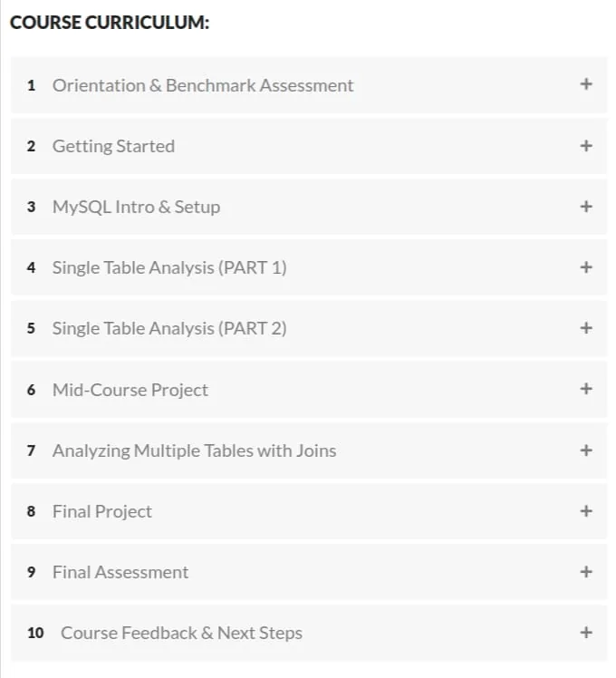Click plus icon for Single Table Analysis (PART 2)
Image resolution: width=616 pixels, height=678 pixels.
click(x=586, y=328)
